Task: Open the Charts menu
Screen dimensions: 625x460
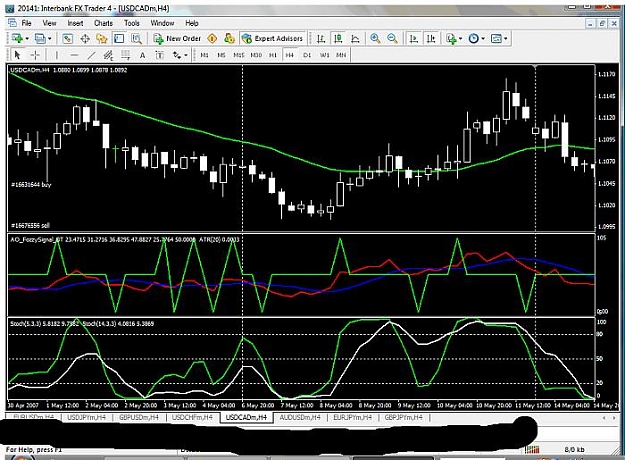Action: (104, 23)
